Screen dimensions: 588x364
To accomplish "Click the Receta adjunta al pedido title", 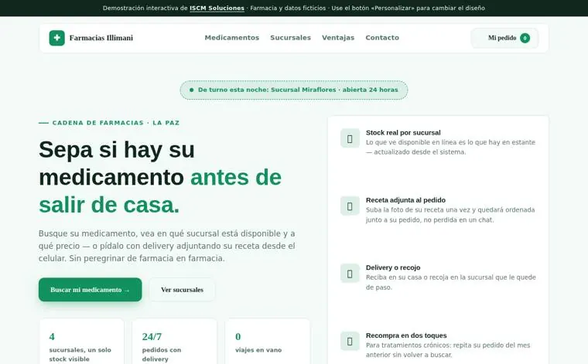I will click(405, 200).
